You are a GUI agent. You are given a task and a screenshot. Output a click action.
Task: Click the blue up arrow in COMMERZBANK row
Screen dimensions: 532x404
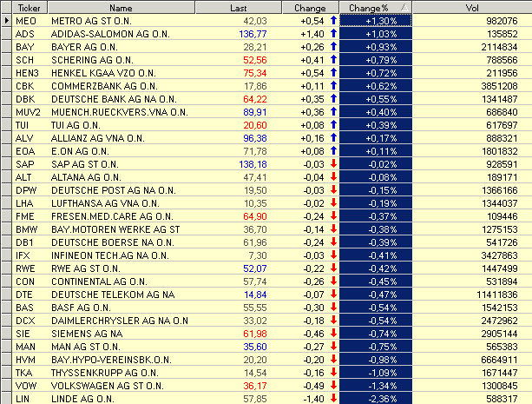click(333, 85)
